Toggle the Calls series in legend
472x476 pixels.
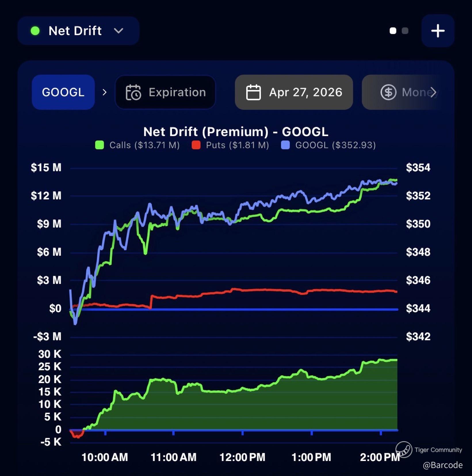point(137,145)
